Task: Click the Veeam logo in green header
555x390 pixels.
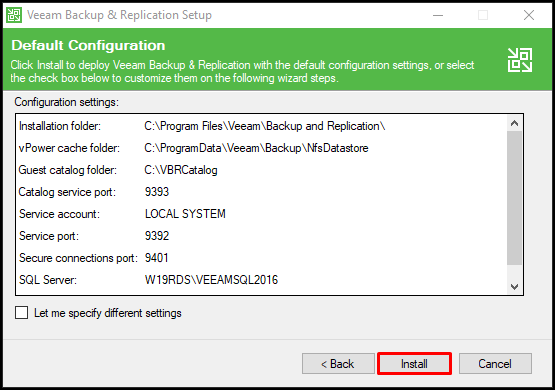Action: 520,60
